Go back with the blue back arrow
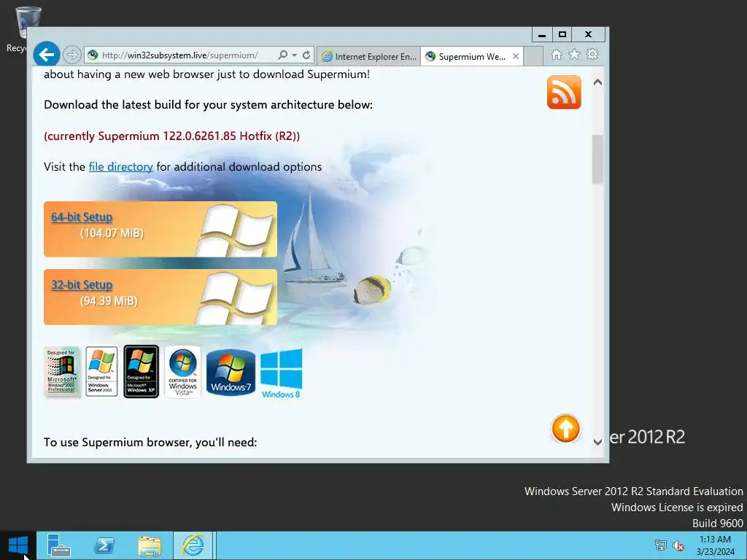This screenshot has height=560, width=747. tap(47, 55)
